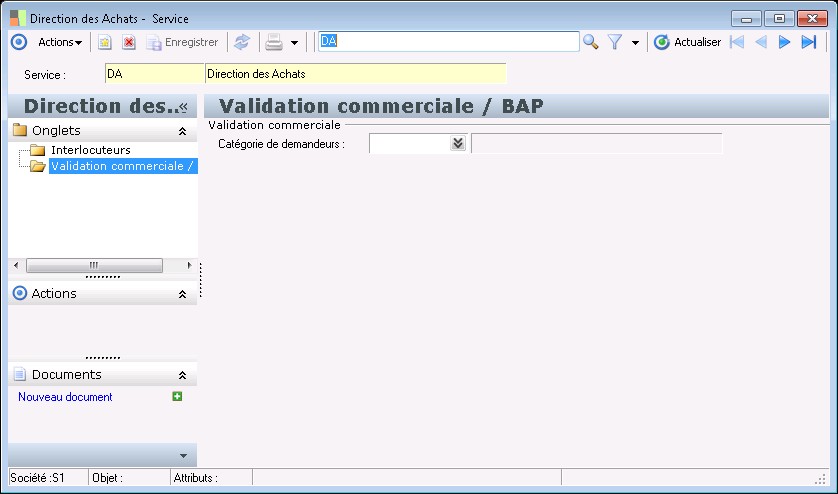Click the double-arrow refresh icon
Viewport: 838px width, 494px height.
[242, 42]
